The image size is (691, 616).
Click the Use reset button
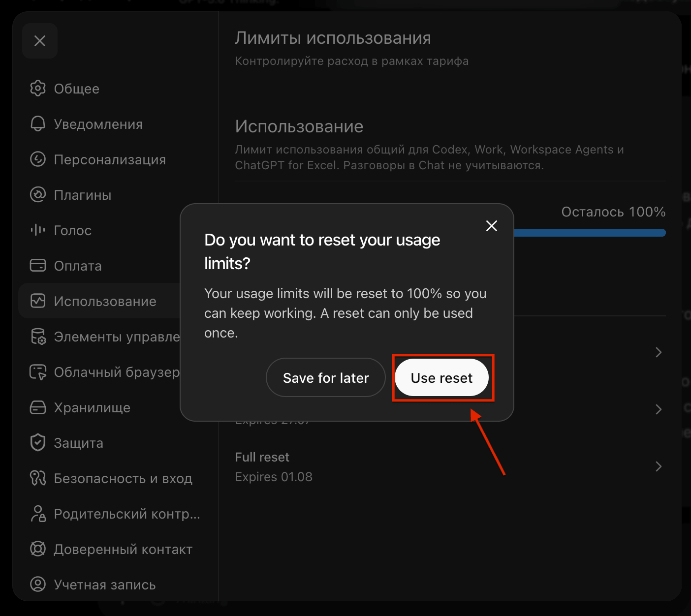[441, 378]
